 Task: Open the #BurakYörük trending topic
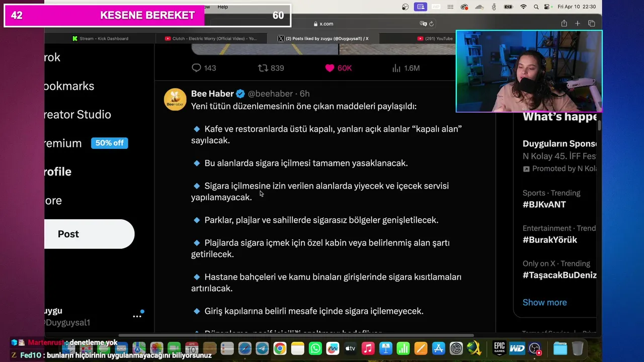pyautogui.click(x=550, y=240)
